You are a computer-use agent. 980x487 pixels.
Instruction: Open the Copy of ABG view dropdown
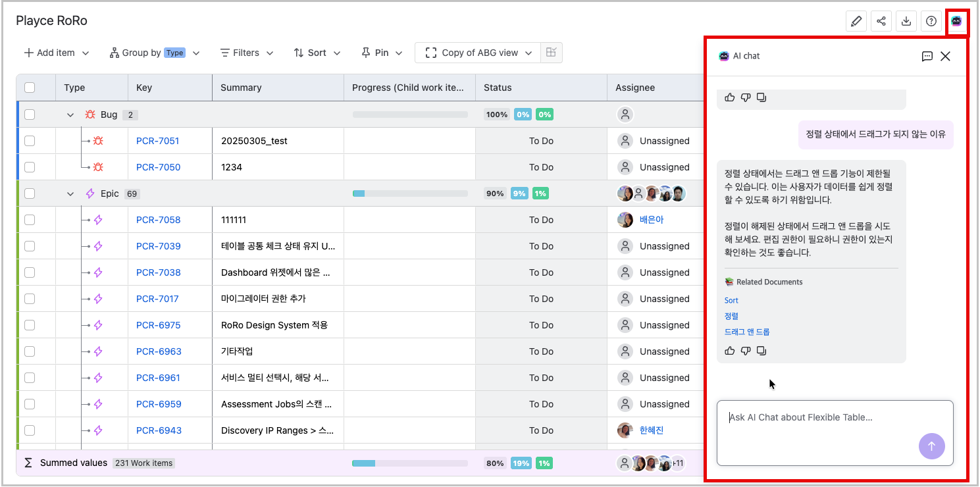(x=477, y=52)
